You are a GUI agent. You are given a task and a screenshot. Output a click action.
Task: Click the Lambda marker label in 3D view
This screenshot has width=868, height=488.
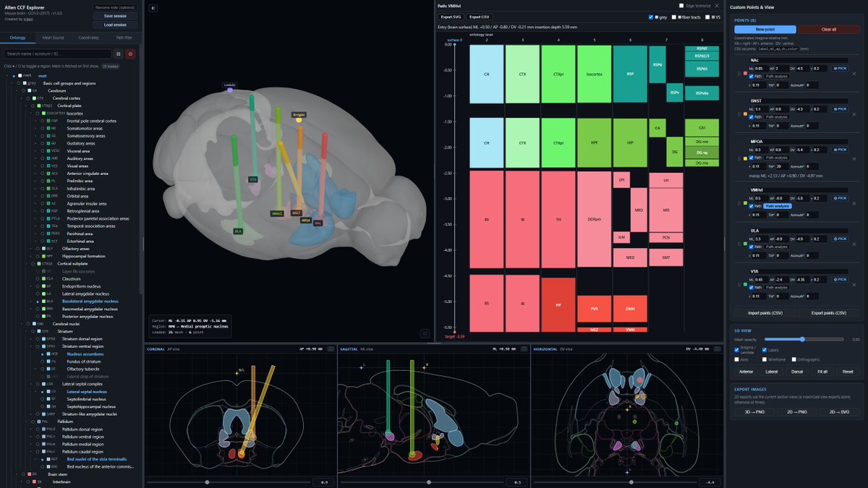point(230,85)
